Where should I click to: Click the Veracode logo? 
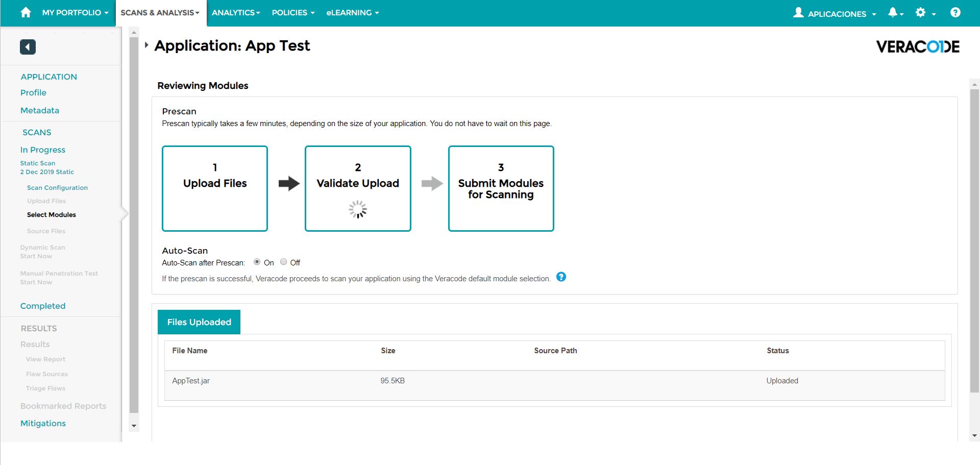918,47
